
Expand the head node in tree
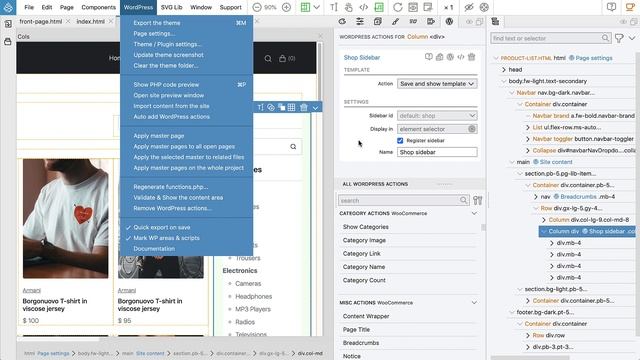pos(504,70)
